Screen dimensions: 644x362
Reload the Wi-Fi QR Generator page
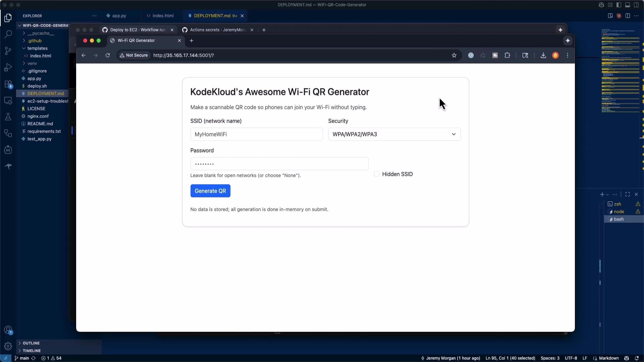(x=108, y=55)
